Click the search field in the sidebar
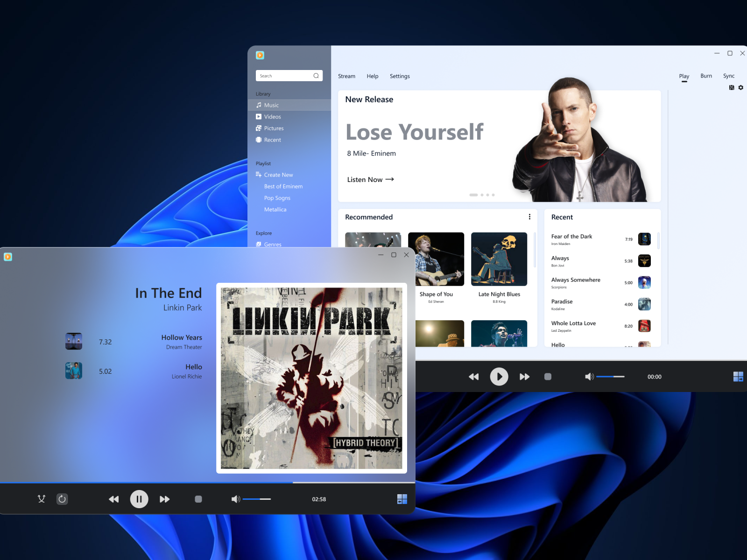Image resolution: width=747 pixels, height=560 pixels. click(x=289, y=76)
